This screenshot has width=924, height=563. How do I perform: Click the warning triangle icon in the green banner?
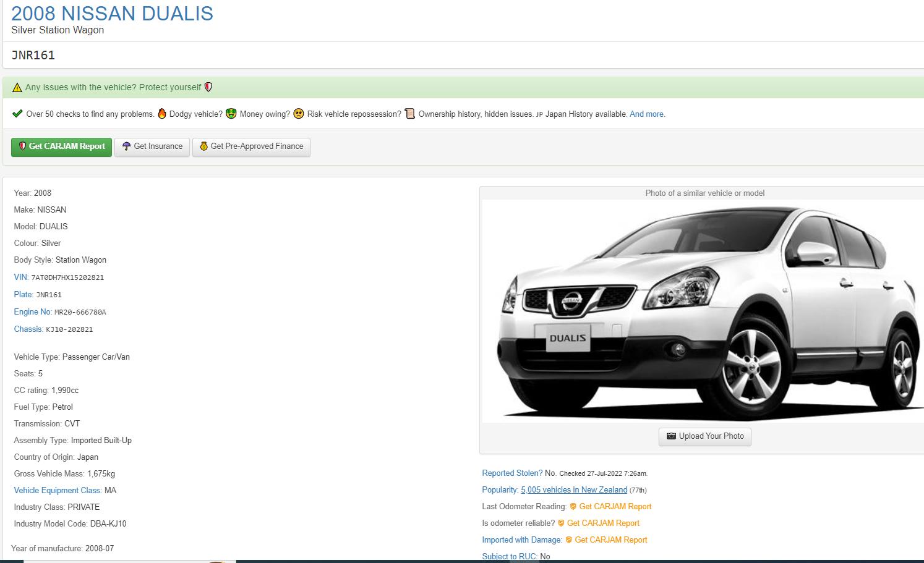[17, 88]
